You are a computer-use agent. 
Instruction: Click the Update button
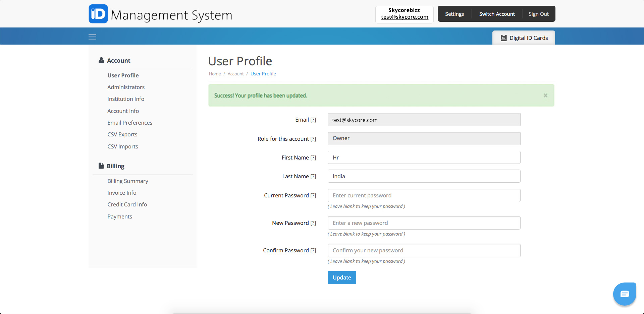pos(341,277)
